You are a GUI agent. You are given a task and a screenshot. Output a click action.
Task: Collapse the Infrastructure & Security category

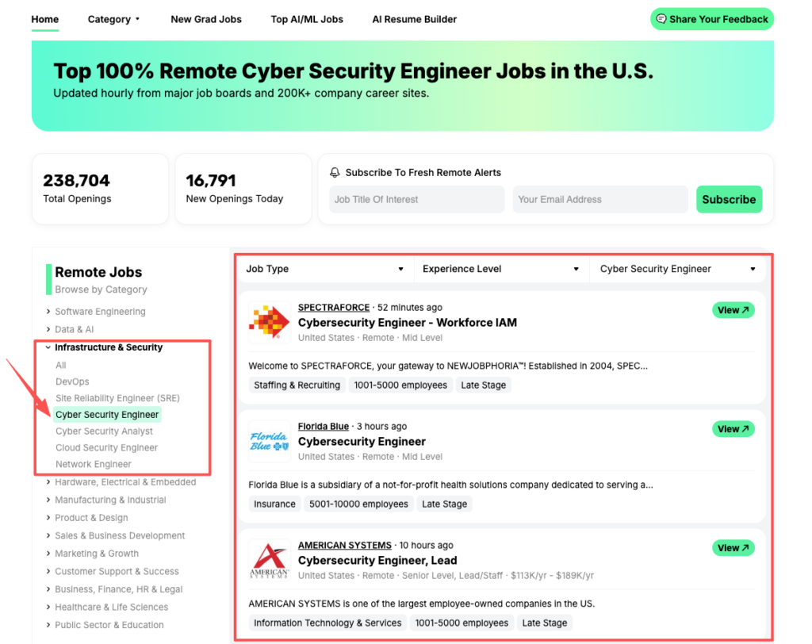coord(108,347)
